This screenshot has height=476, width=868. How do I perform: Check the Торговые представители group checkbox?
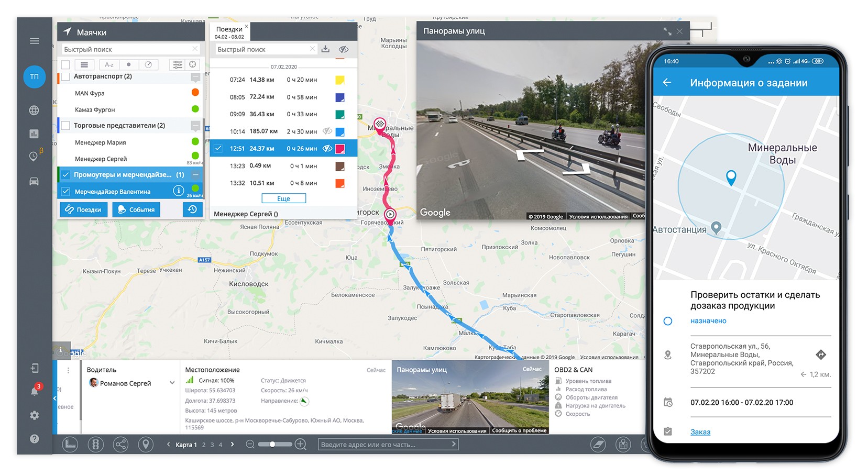pos(65,126)
